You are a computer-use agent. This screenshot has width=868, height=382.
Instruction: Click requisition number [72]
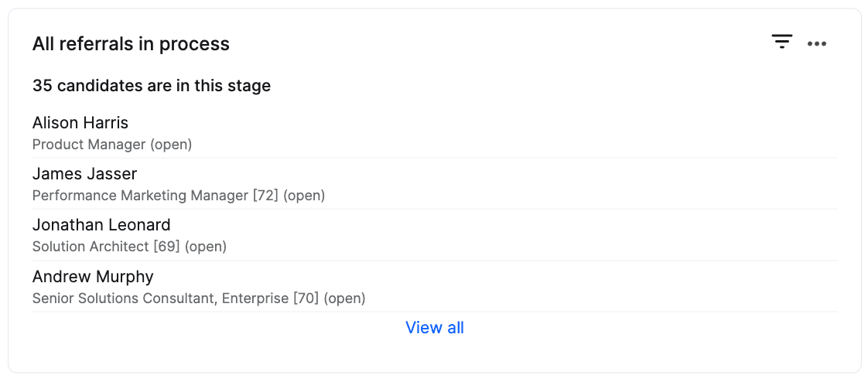(x=265, y=196)
